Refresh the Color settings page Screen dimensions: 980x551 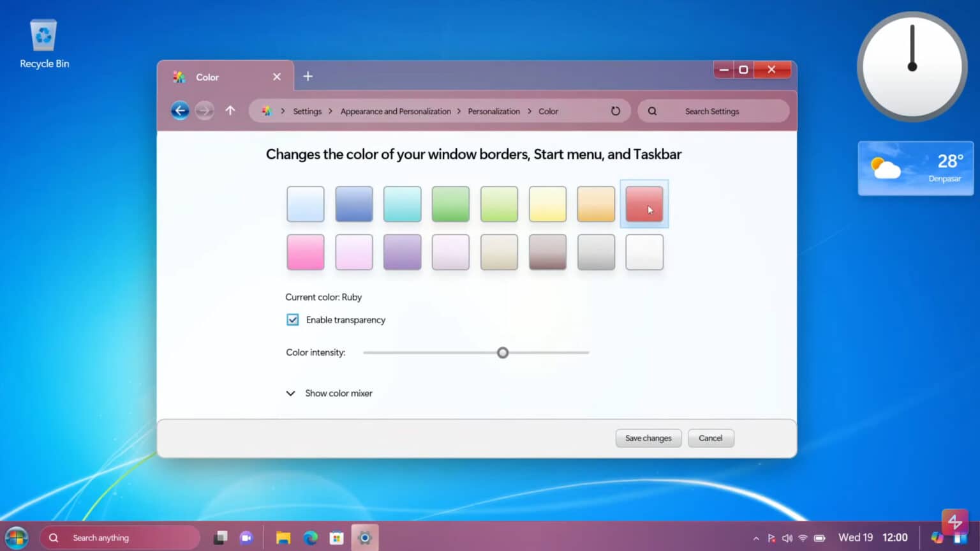tap(615, 110)
